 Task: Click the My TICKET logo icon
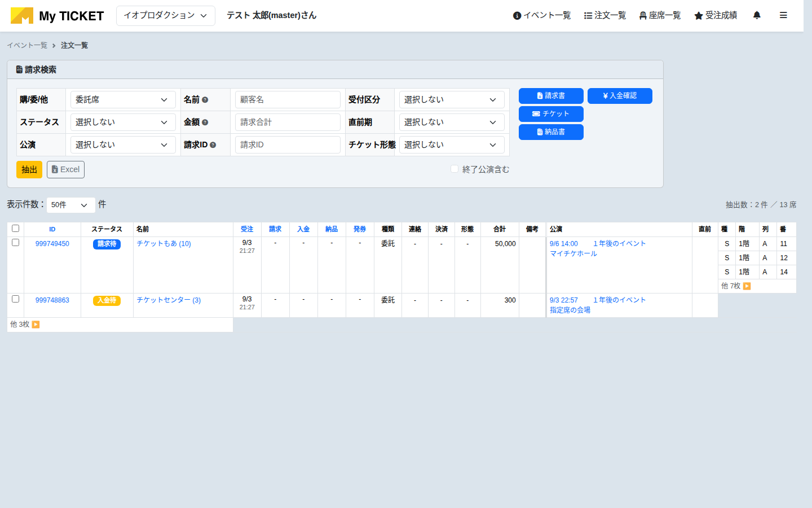click(x=22, y=15)
